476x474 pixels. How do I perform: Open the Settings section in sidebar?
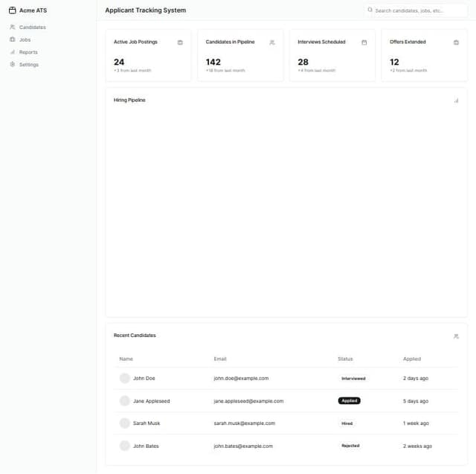[25, 65]
